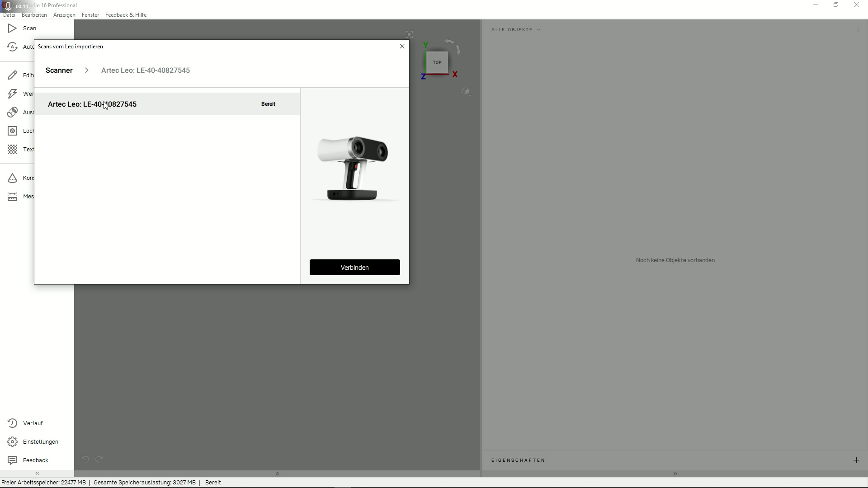Image resolution: width=868 pixels, height=488 pixels.
Task: Collapse the left sidebar with double chevron
Action: click(37, 474)
